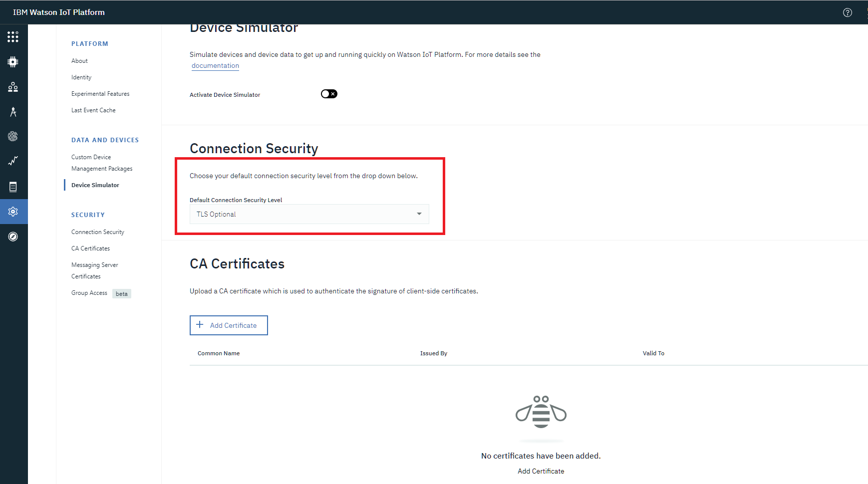Viewport: 868px width, 484px height.
Task: Click the Add Certificate button with plus
Action: (x=229, y=325)
